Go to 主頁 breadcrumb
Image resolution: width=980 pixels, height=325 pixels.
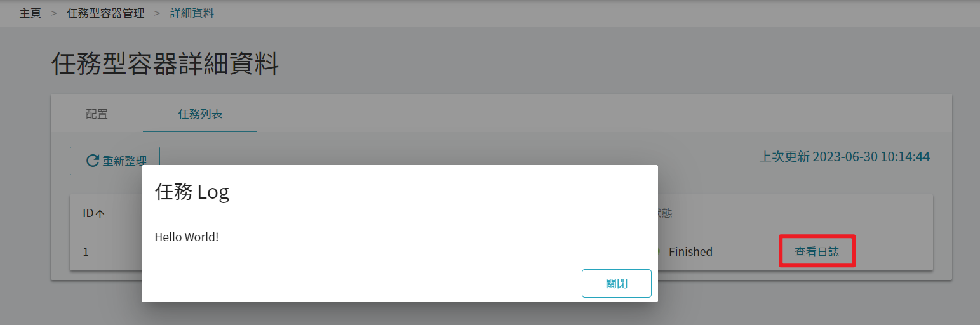click(30, 13)
